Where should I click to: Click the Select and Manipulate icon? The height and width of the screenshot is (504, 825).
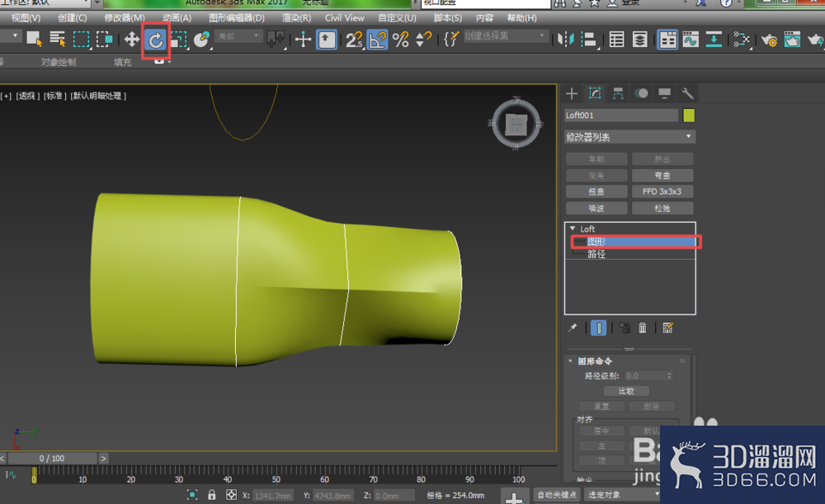303,40
